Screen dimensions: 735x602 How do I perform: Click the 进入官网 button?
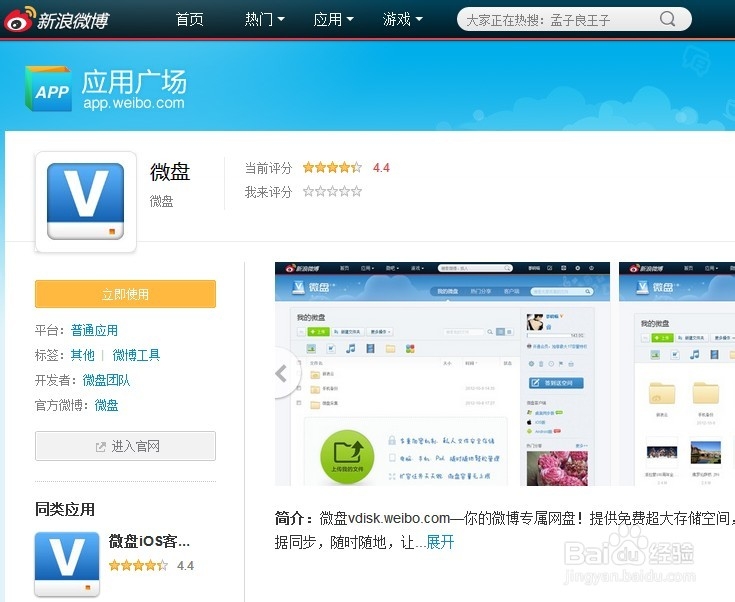pos(125,446)
